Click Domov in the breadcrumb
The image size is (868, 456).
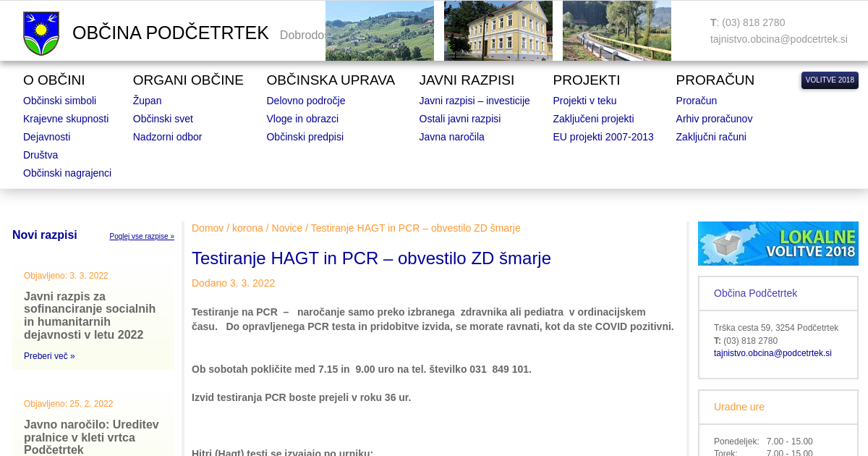tap(208, 228)
